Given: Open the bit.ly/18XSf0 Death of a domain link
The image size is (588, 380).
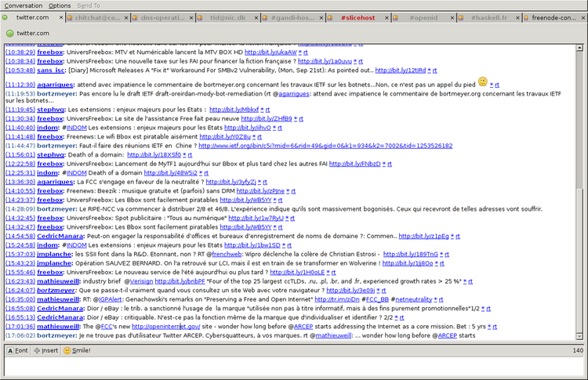Looking at the screenshot, I should pyautogui.click(x=154, y=155).
